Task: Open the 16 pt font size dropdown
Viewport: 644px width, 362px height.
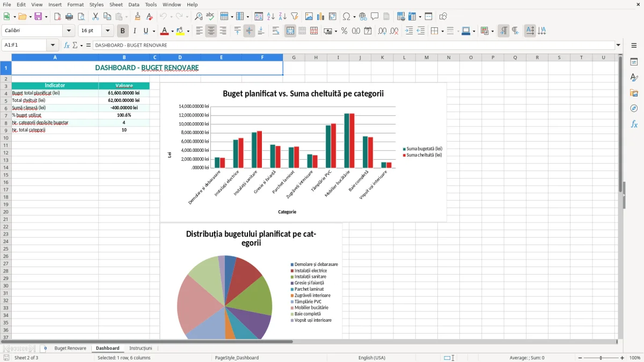Action: 108,31
